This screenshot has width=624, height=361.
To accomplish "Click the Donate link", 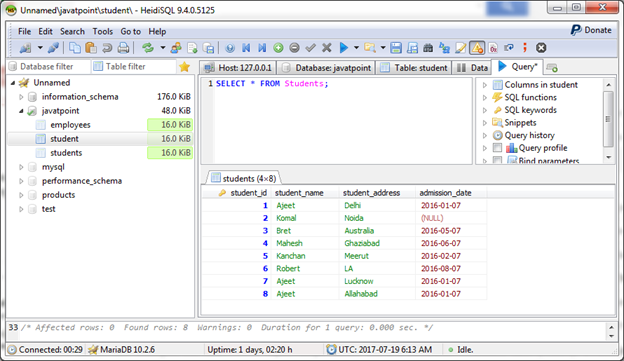I will 591,30.
